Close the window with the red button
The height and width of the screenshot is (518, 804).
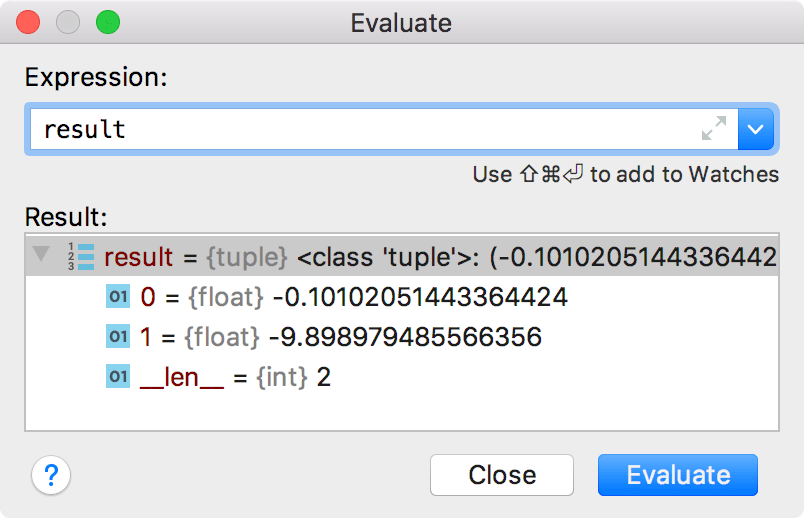[28, 23]
